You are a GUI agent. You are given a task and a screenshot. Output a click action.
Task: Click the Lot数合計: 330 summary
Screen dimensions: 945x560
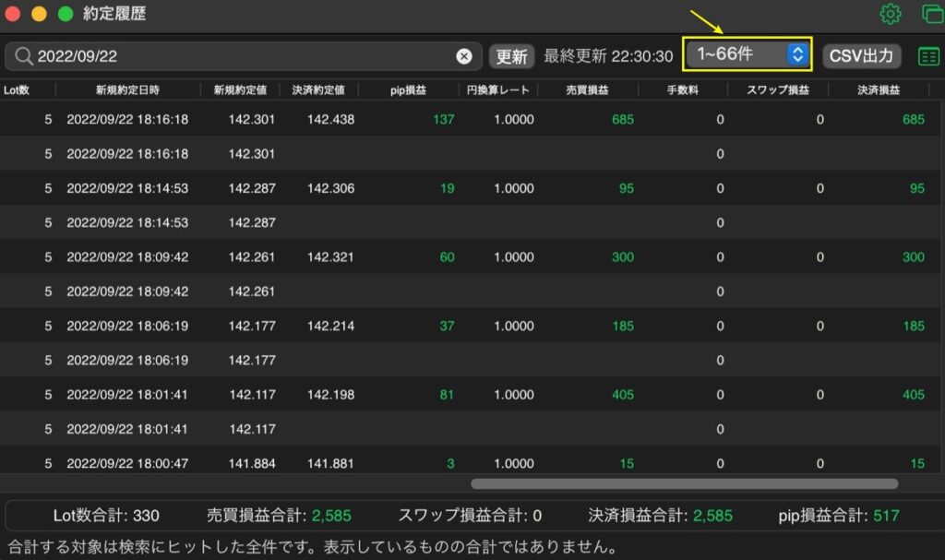click(x=106, y=516)
